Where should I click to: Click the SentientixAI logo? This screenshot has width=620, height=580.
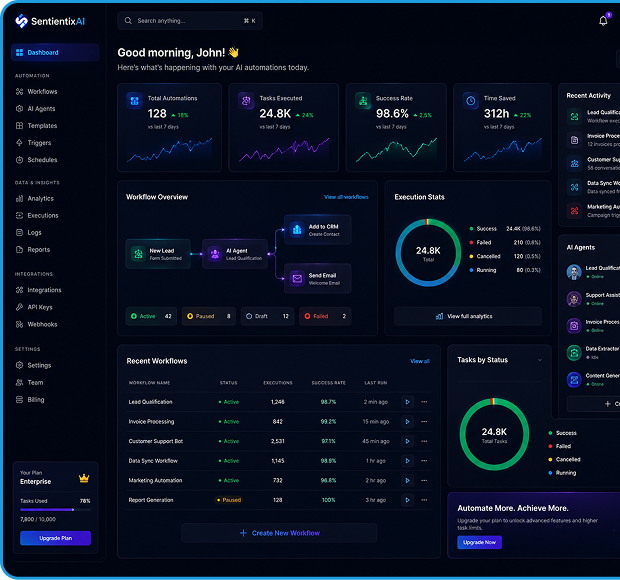tap(50, 21)
